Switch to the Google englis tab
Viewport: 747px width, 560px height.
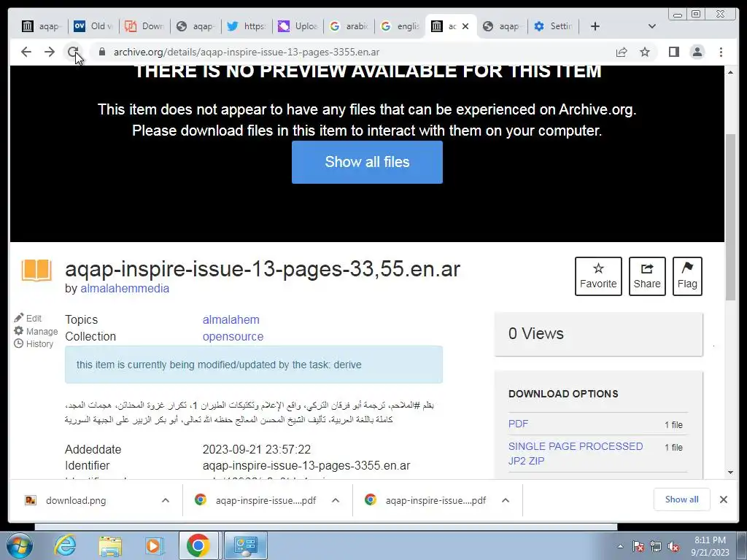(400, 26)
